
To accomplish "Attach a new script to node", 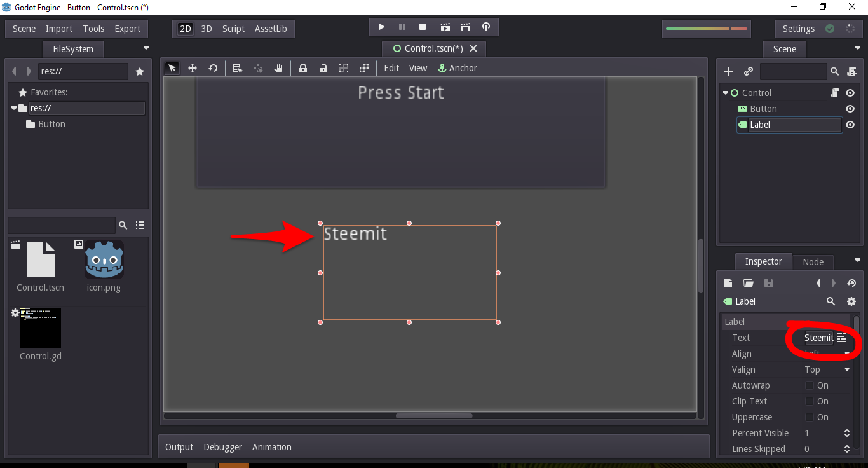I will click(851, 72).
